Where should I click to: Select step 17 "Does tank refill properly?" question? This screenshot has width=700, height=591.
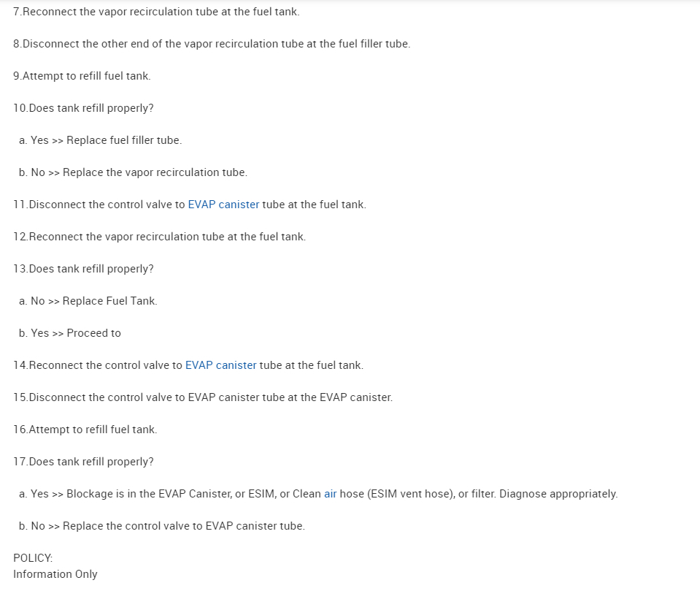click(x=83, y=462)
